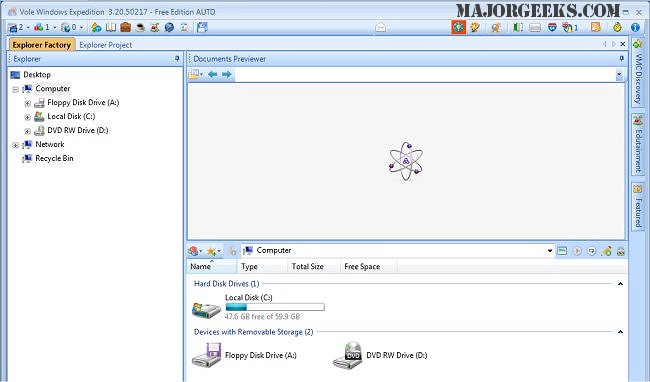Click the rightmost icon in the address row
This screenshot has width=650, height=382.
[621, 251]
